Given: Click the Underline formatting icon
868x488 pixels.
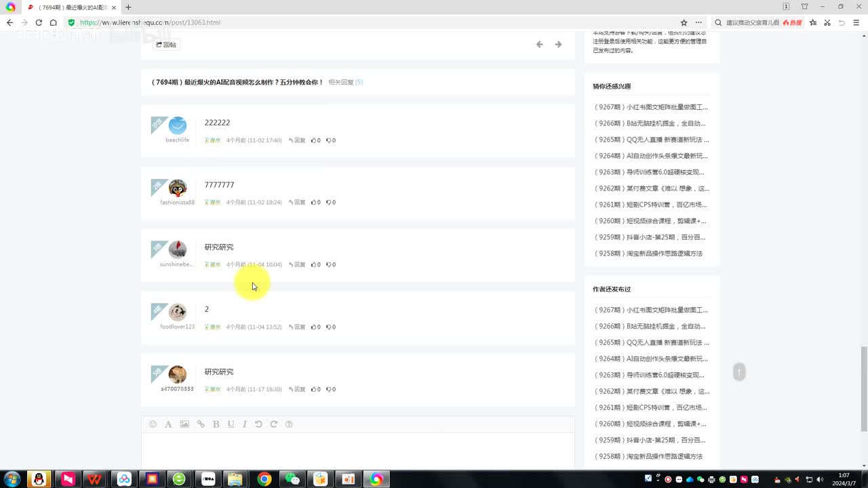Looking at the screenshot, I should tap(231, 424).
